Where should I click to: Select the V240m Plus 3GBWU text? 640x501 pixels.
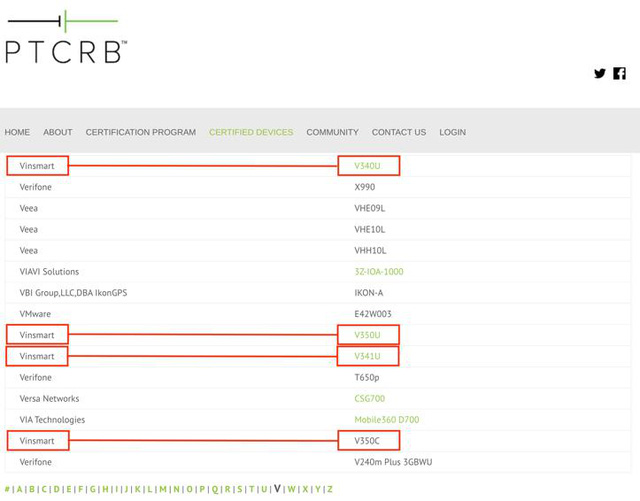pos(393,462)
